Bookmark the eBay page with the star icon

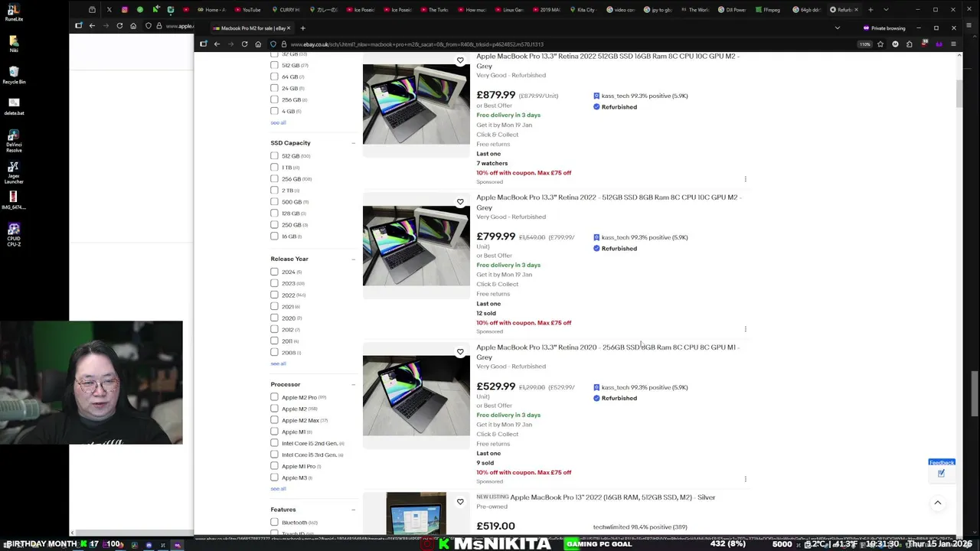point(880,44)
